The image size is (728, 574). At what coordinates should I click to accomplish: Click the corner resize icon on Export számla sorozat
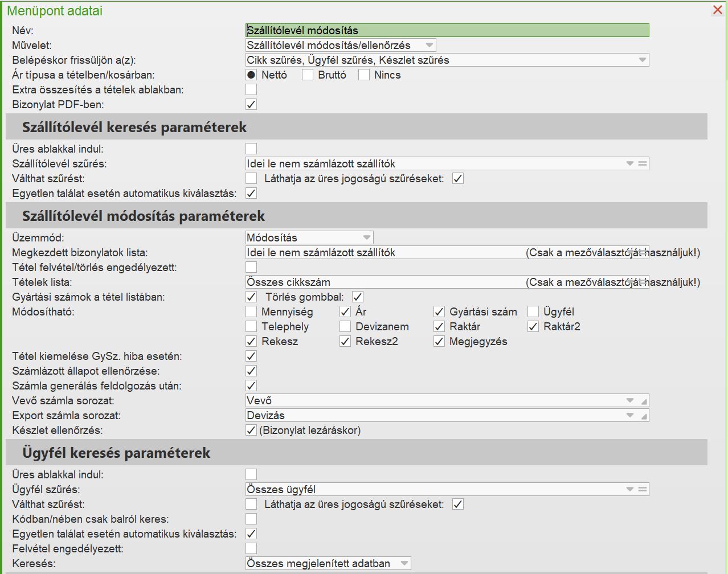pyautogui.click(x=644, y=416)
